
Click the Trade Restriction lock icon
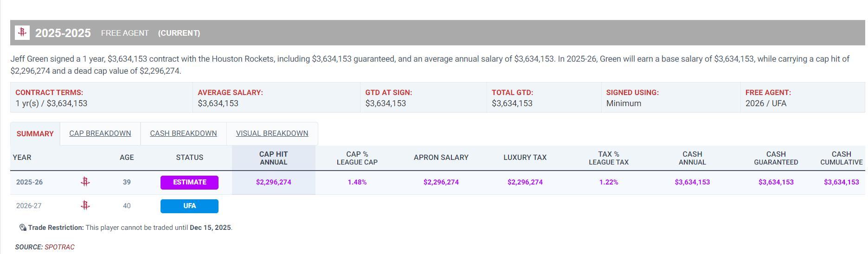23,228
